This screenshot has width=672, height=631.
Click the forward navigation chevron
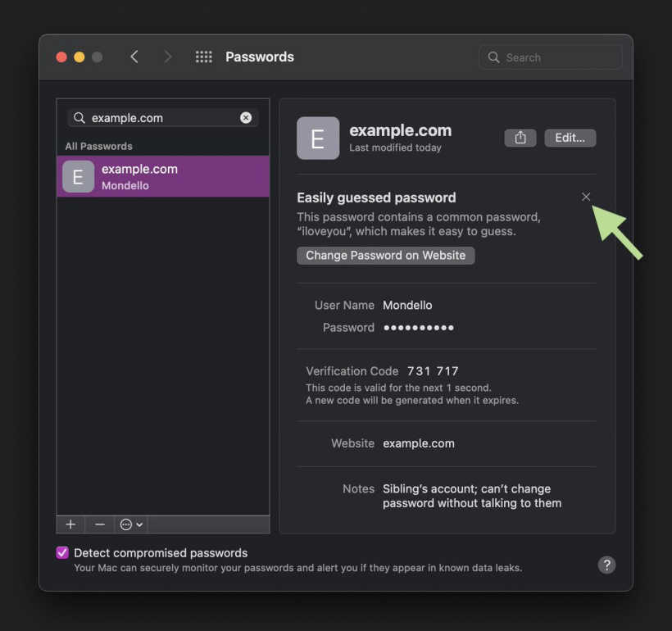pyautogui.click(x=167, y=57)
